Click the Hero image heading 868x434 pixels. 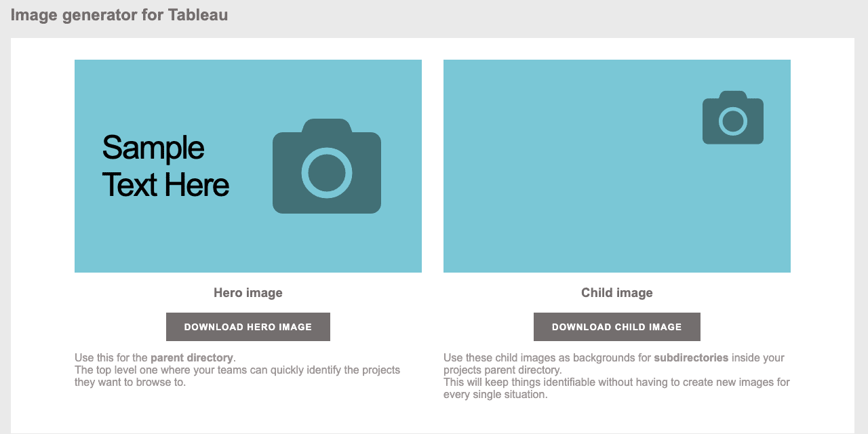tap(248, 293)
